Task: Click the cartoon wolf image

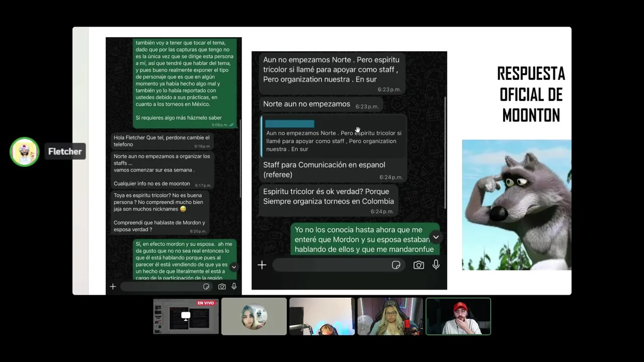Action: pos(517,205)
